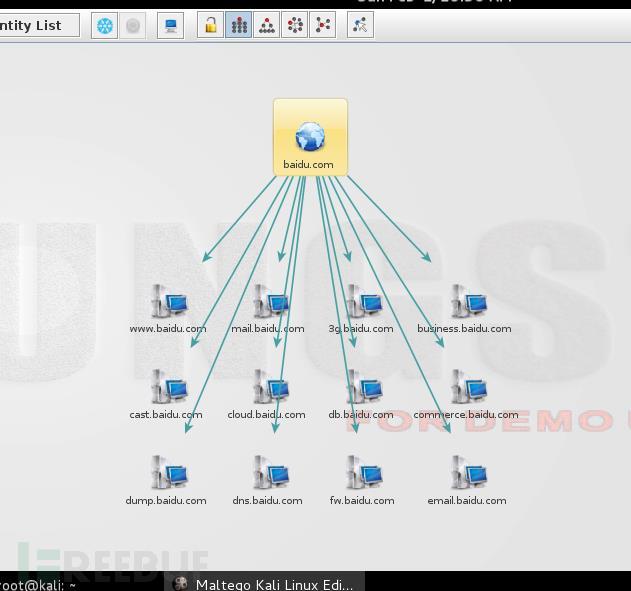
Task: Open Maltego Kali Linux Edition taskbar item
Action: point(264,583)
